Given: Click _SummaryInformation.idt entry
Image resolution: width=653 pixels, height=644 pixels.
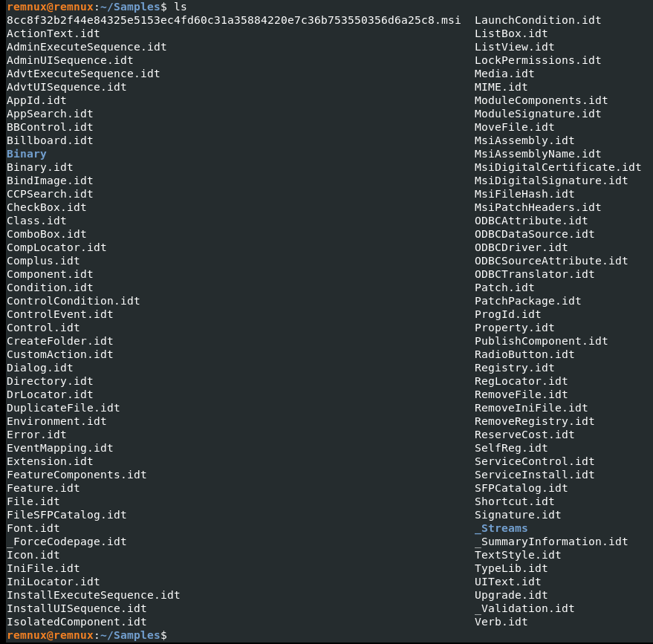Looking at the screenshot, I should pos(551,541).
